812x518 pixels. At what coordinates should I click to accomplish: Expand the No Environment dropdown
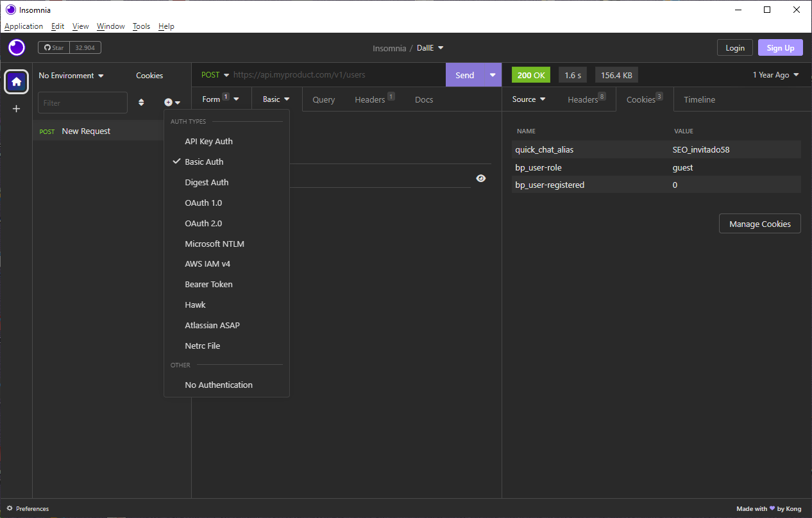point(71,76)
